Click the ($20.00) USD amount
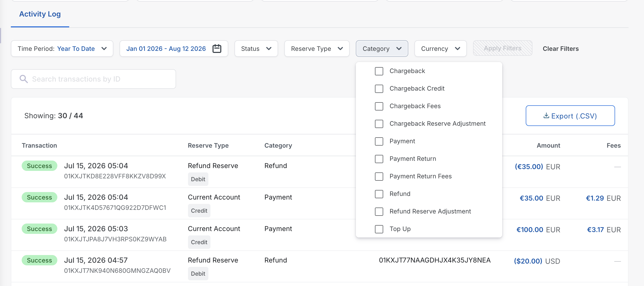Image resolution: width=644 pixels, height=286 pixels. point(537,261)
